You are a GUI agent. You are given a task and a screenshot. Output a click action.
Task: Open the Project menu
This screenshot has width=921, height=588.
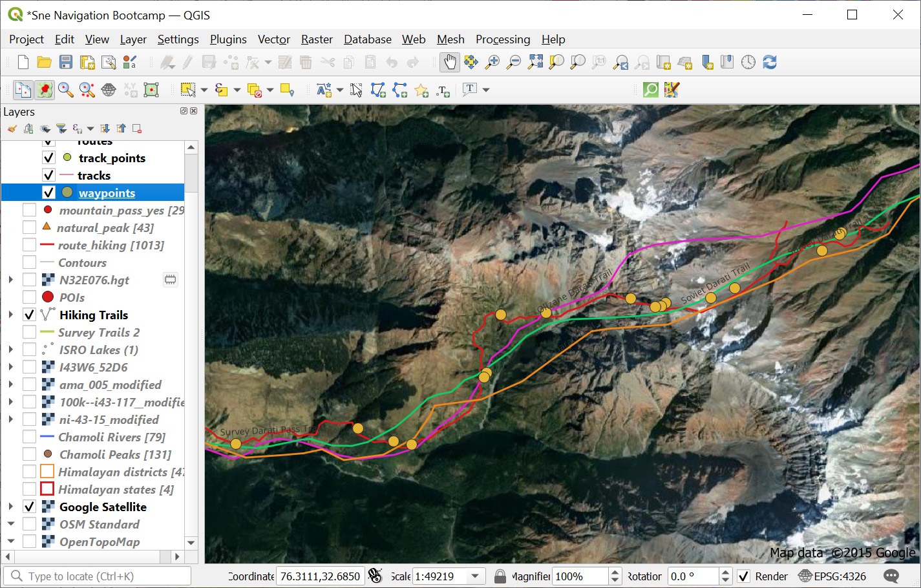pyautogui.click(x=26, y=39)
